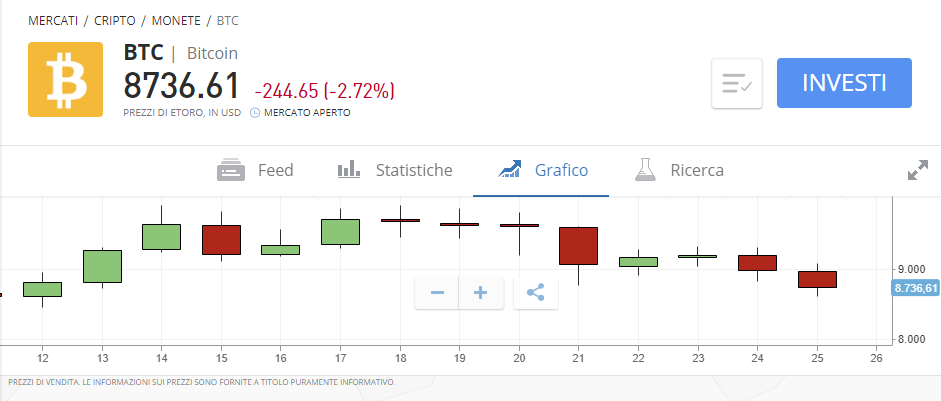The height and width of the screenshot is (401, 941).
Task: Click the date label 18 on axis
Action: [400, 358]
